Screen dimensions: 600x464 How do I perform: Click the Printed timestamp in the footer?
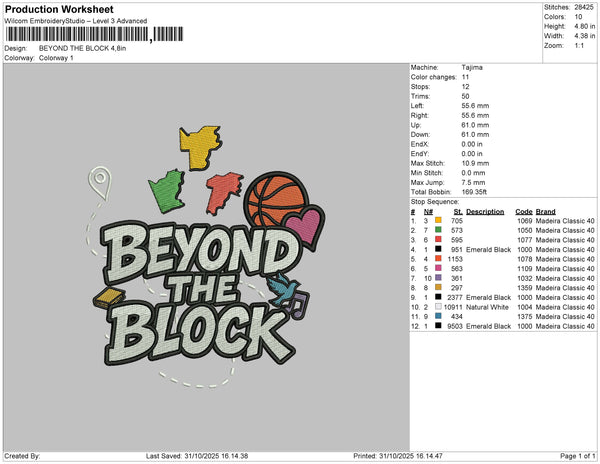398,456
